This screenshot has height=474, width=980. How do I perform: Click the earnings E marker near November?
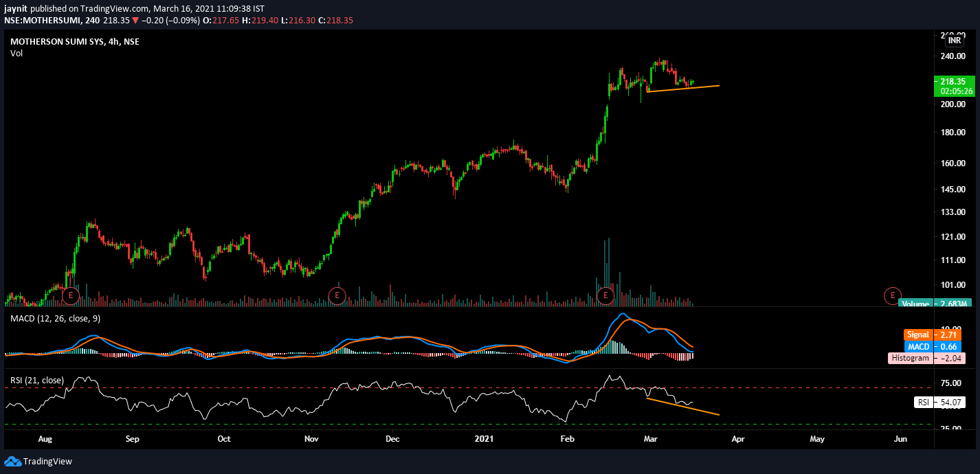coord(336,296)
